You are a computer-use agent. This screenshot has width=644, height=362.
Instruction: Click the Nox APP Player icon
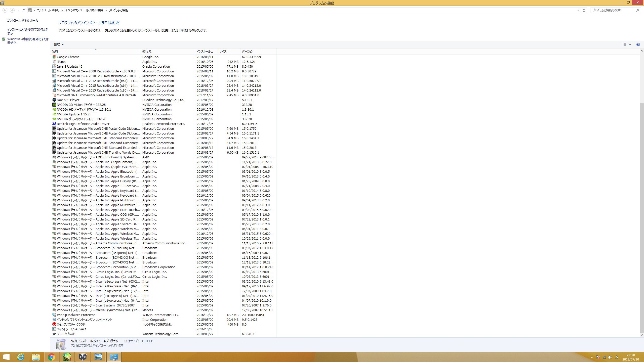54,100
